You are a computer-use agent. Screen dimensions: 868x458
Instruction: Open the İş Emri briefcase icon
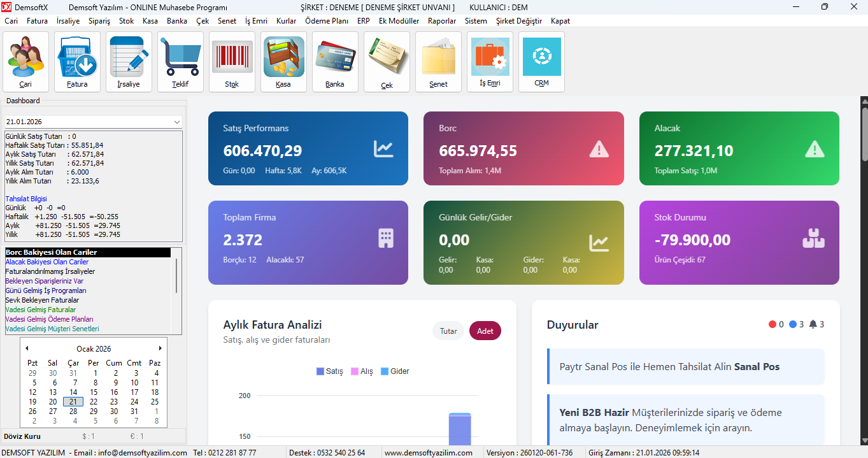click(x=490, y=61)
